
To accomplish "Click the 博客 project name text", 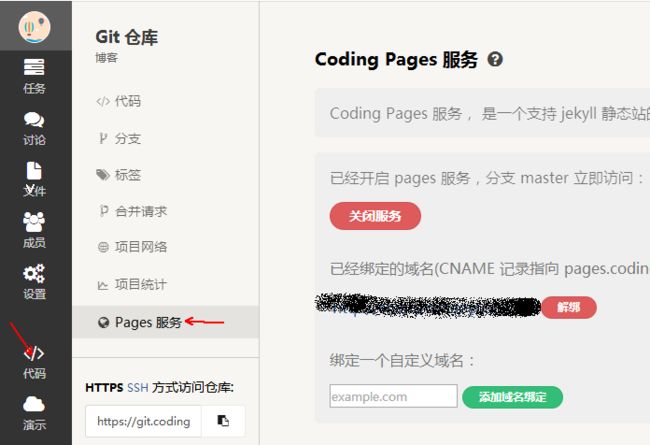I will point(107,58).
